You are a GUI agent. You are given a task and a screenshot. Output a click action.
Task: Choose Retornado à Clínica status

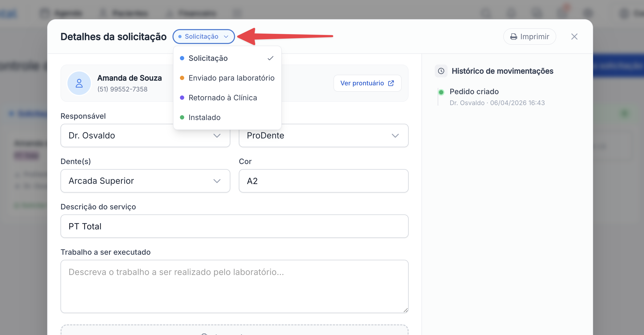click(223, 98)
